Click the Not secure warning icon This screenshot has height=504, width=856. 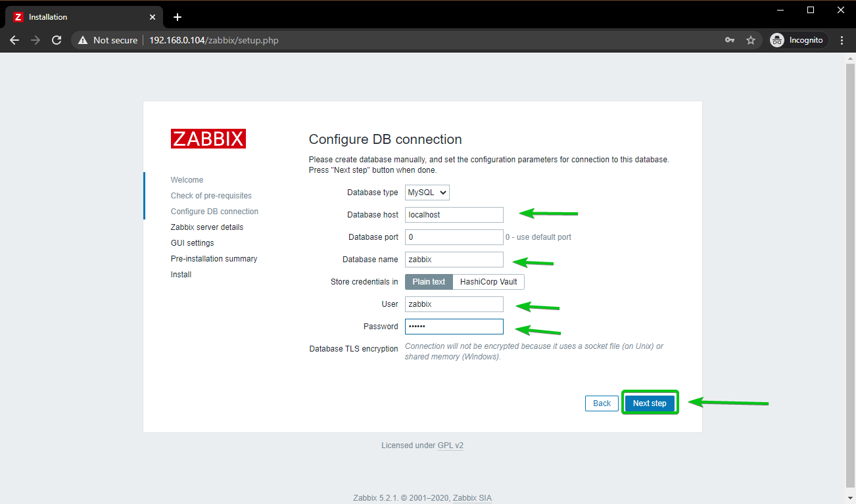coord(83,40)
